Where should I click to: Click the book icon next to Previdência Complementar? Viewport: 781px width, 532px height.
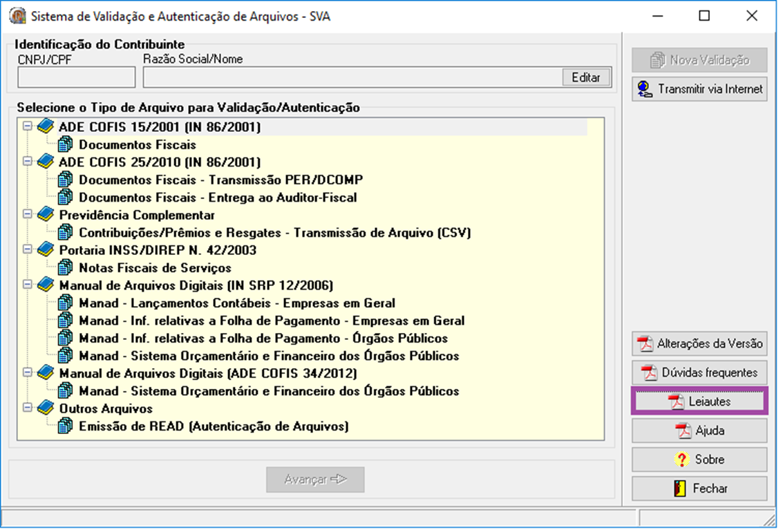(45, 214)
